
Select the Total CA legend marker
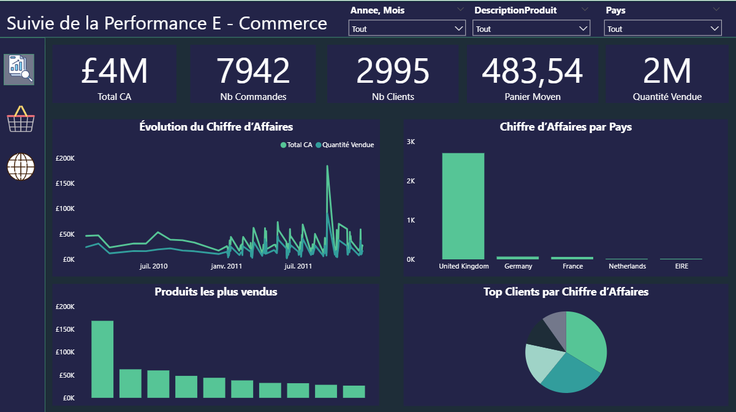point(283,145)
